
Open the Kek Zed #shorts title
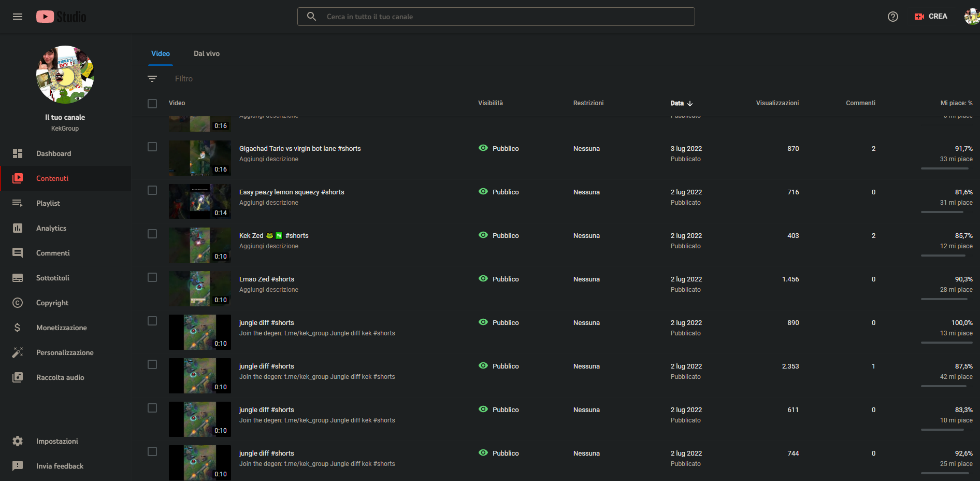[274, 235]
